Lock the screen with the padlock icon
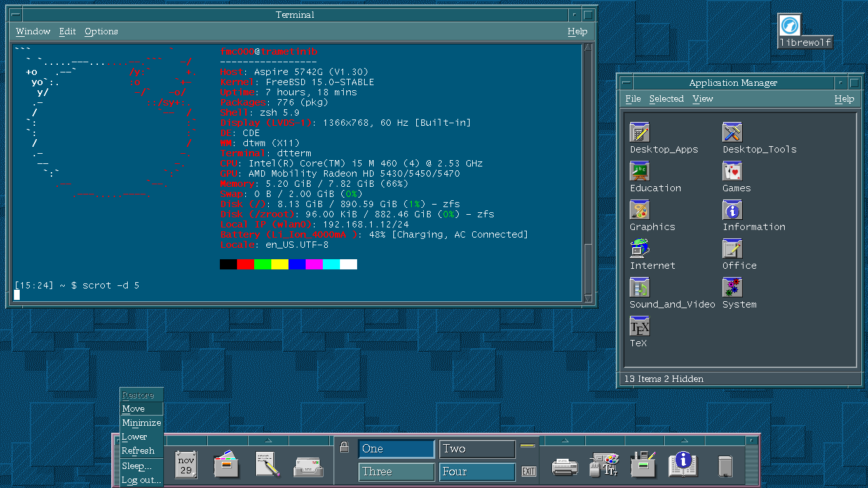This screenshot has width=868, height=488. pyautogui.click(x=344, y=447)
